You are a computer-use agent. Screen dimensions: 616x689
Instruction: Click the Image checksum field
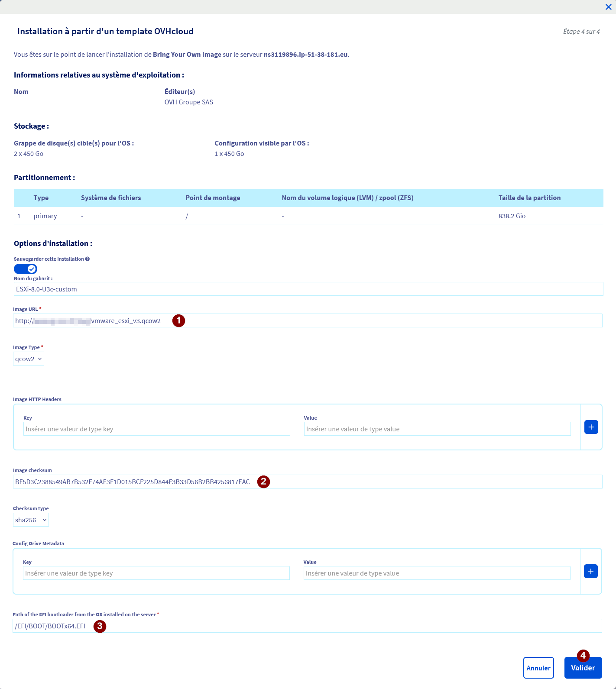[308, 482]
